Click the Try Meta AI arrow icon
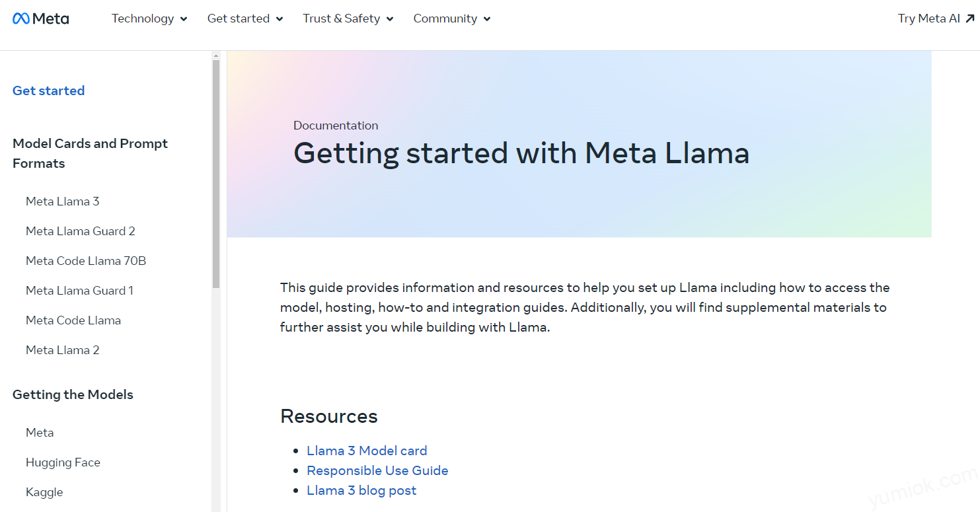Screen dimensions: 980x512 pyautogui.click(x=970, y=18)
